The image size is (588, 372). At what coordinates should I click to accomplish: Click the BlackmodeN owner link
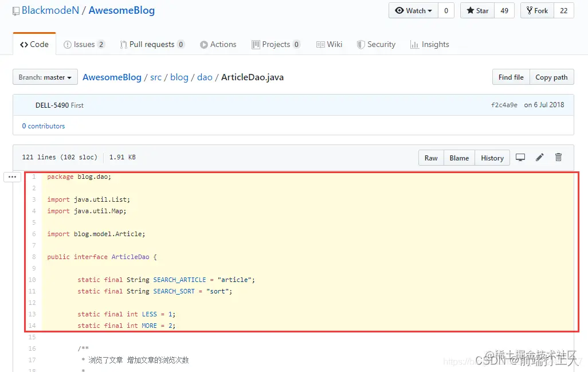50,10
